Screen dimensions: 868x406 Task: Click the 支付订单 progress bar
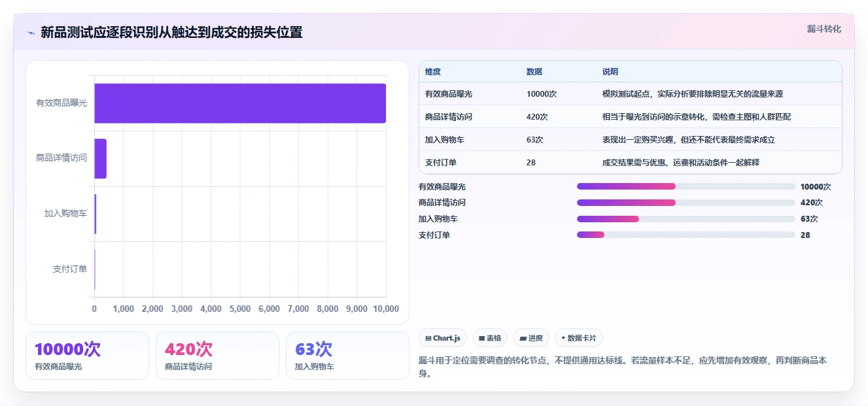pos(686,235)
